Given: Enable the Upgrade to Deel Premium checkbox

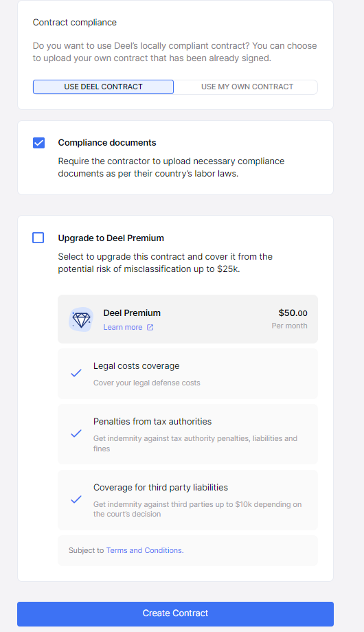Looking at the screenshot, I should (38, 238).
